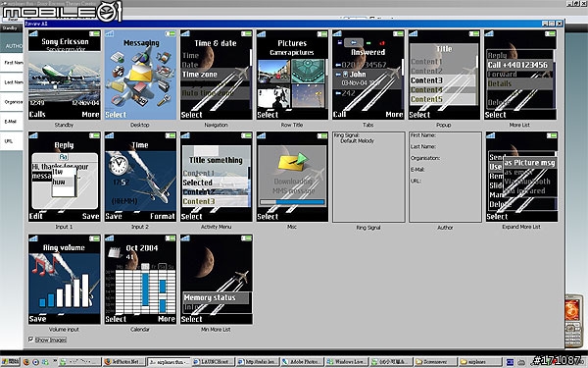Click 'First Name:' in the Author preview panel
Image resolution: width=588 pixels, height=368 pixels.
(x=423, y=135)
